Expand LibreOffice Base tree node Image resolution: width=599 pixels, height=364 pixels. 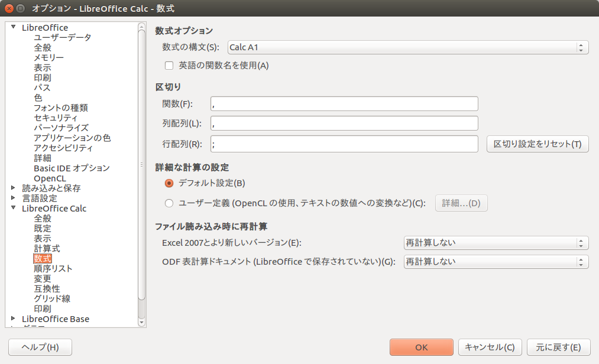point(14,318)
